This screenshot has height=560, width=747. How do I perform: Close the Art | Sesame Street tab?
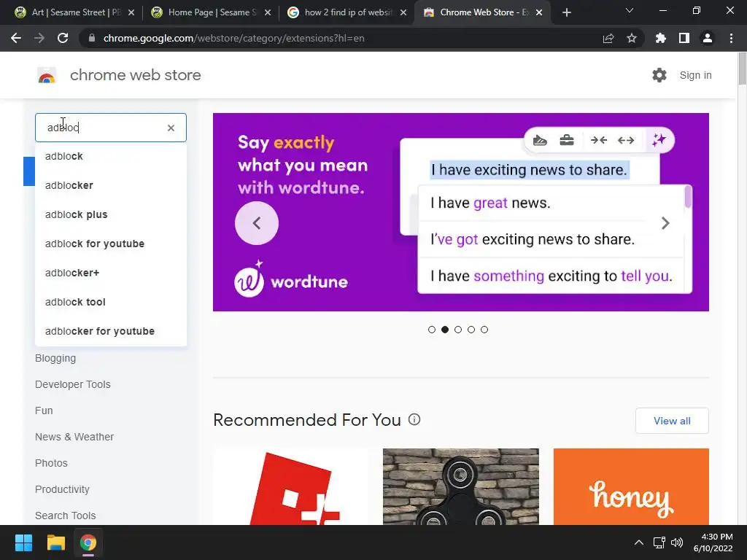click(131, 12)
